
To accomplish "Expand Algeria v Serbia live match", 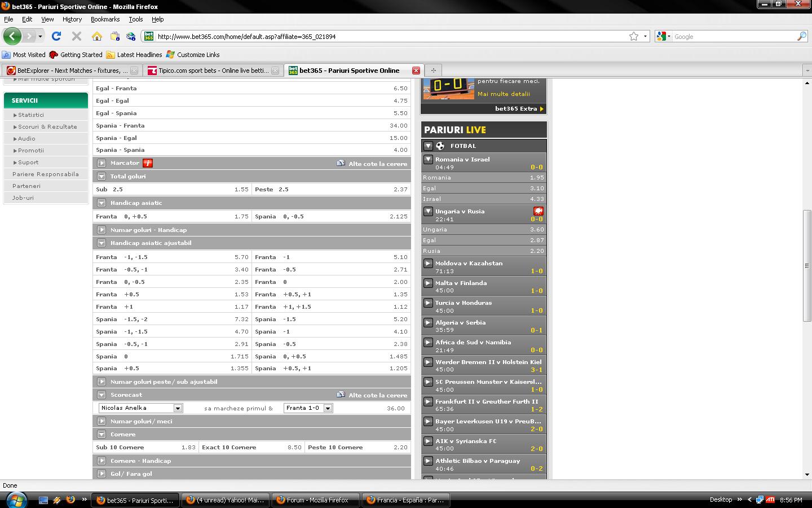I will click(x=429, y=322).
